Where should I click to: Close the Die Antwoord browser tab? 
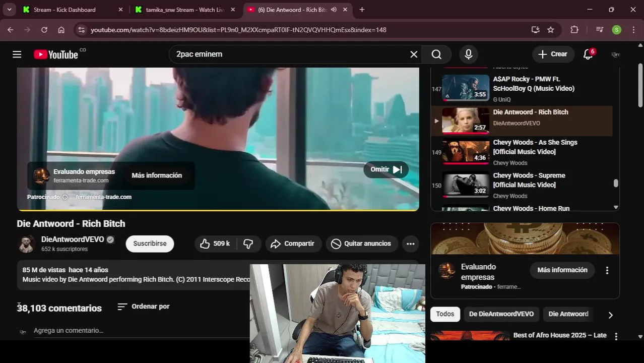point(345,10)
